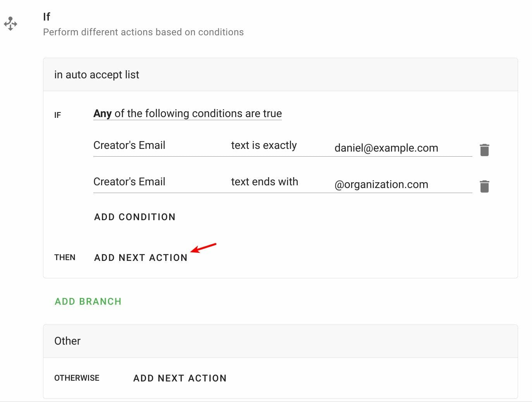The height and width of the screenshot is (402, 532).
Task: Change Creator's Email field in first condition
Action: tap(129, 145)
